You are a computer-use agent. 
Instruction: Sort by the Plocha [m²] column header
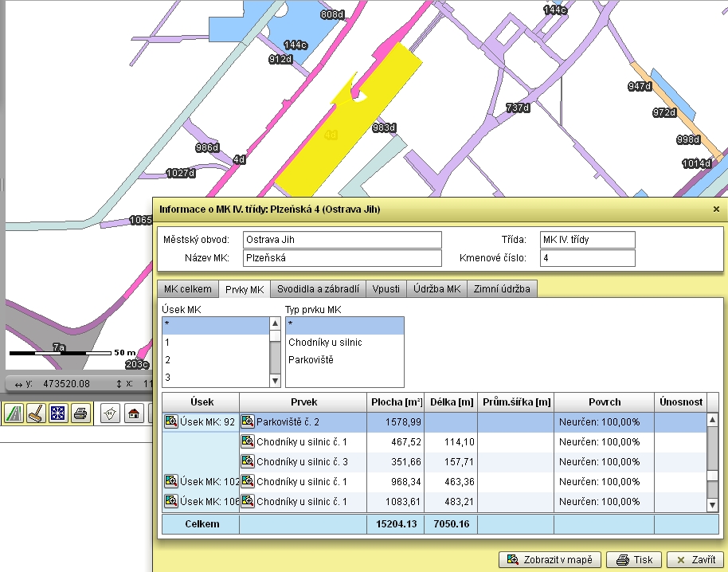click(396, 402)
